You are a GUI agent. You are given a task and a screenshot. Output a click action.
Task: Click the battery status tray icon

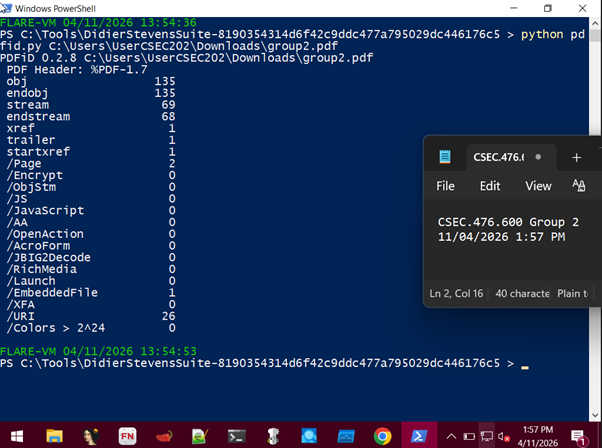point(469,436)
